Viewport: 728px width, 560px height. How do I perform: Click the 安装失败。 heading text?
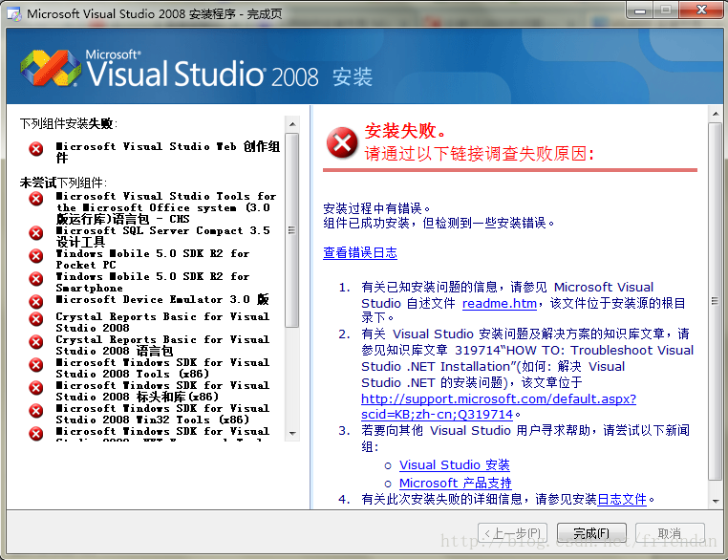pos(405,131)
